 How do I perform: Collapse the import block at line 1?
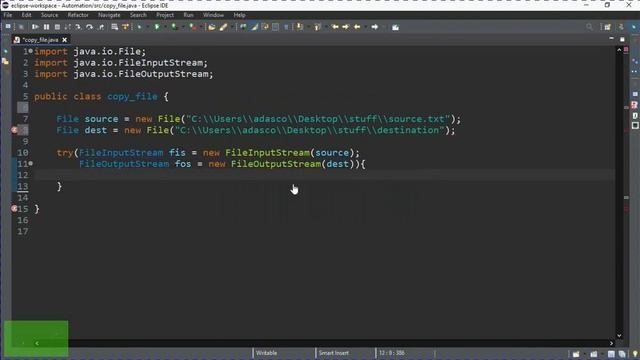coord(31,51)
